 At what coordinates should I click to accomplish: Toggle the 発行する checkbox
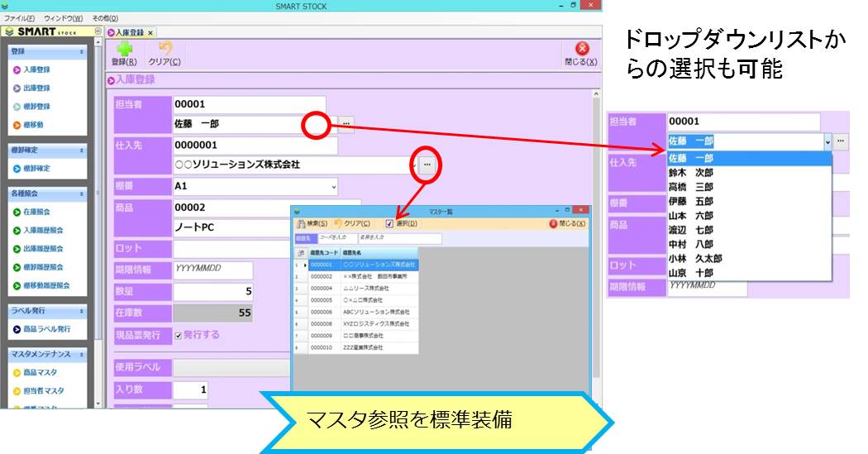tap(179, 336)
